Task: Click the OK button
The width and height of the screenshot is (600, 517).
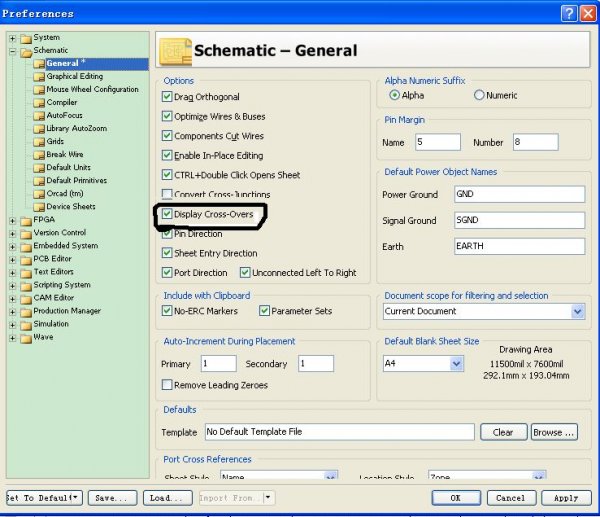Action: click(456, 498)
